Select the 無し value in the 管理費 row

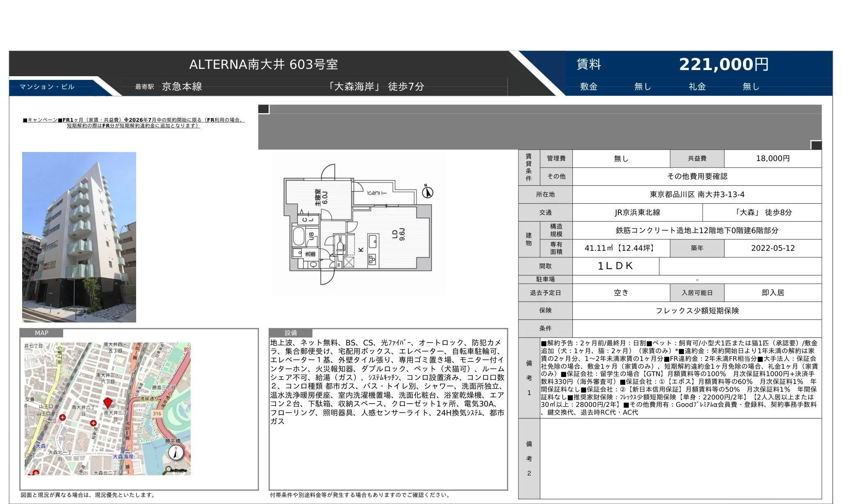(x=621, y=159)
